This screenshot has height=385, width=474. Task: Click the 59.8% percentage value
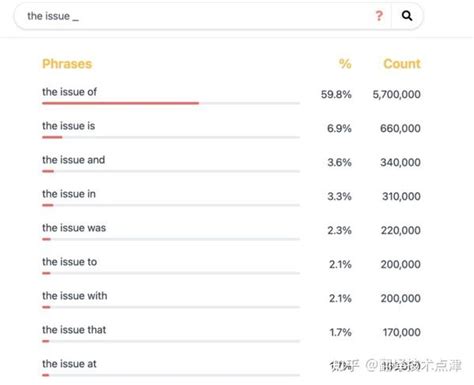pyautogui.click(x=336, y=94)
